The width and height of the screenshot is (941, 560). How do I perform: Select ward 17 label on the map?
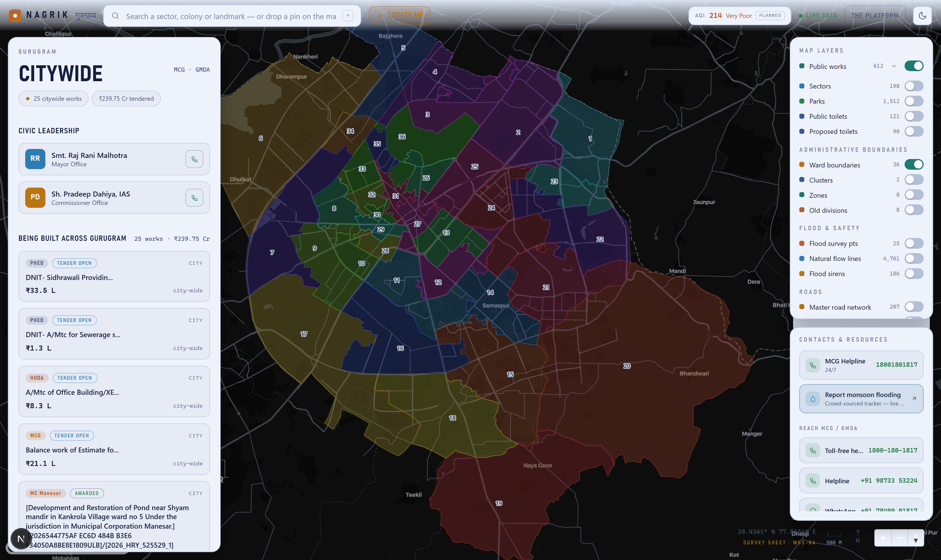[304, 334]
